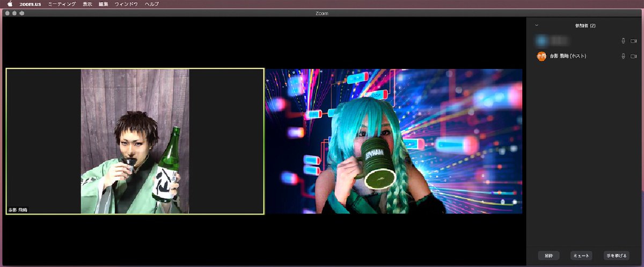This screenshot has width=644, height=267.
Task: Click the 赤影 飛崎 name label on video
Action: click(x=18, y=210)
